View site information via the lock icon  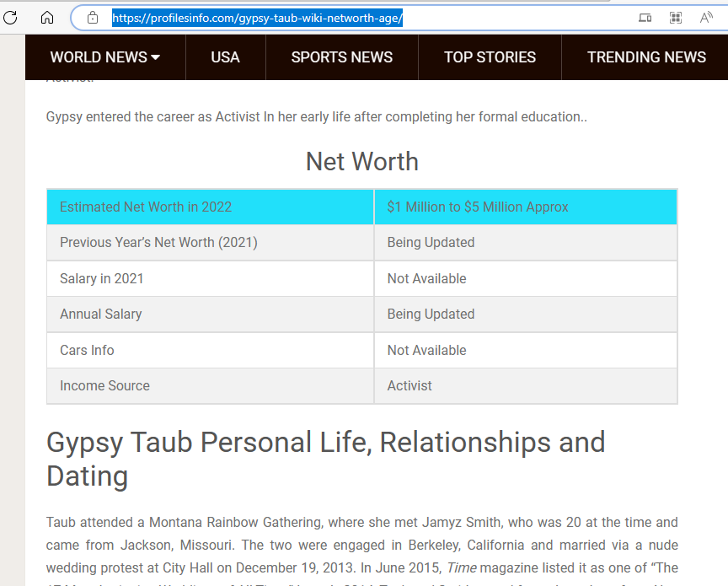pos(93,18)
